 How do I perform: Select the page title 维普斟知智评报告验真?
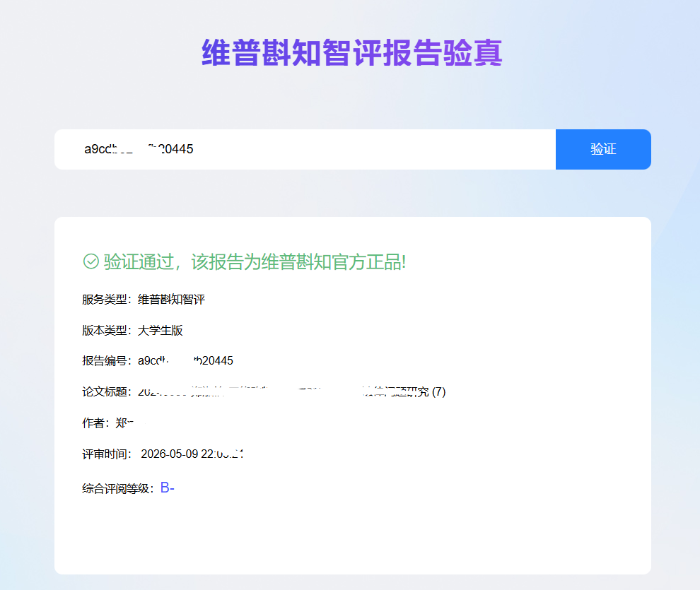tap(352, 52)
